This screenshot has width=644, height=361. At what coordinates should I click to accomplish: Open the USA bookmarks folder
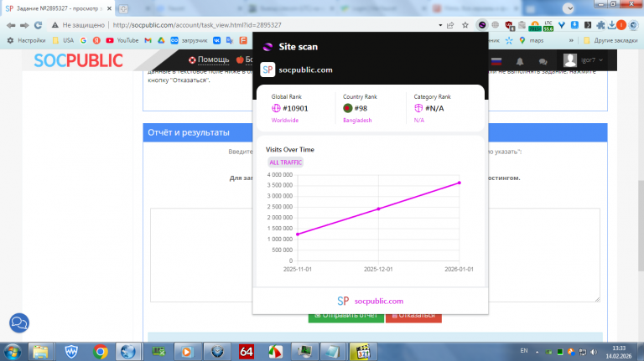[63, 40]
